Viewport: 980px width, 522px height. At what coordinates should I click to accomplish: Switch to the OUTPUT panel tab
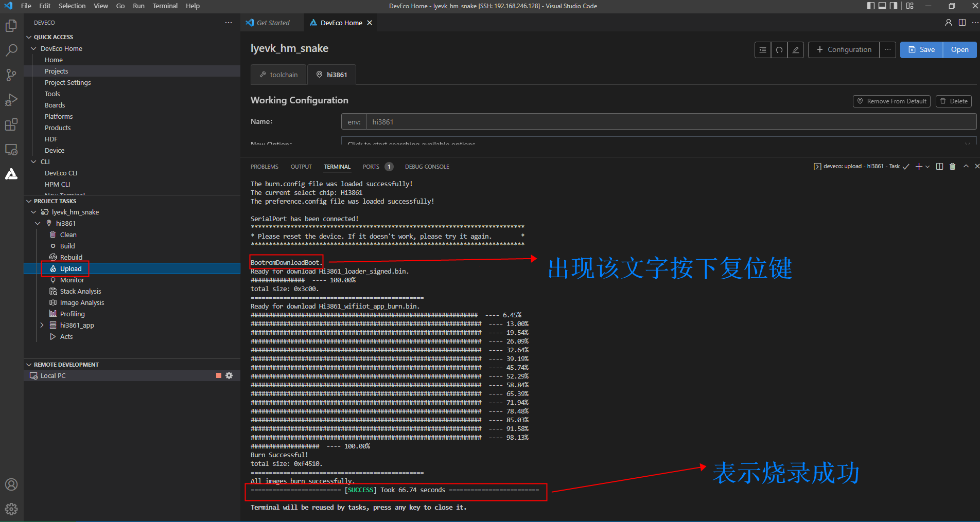point(301,167)
